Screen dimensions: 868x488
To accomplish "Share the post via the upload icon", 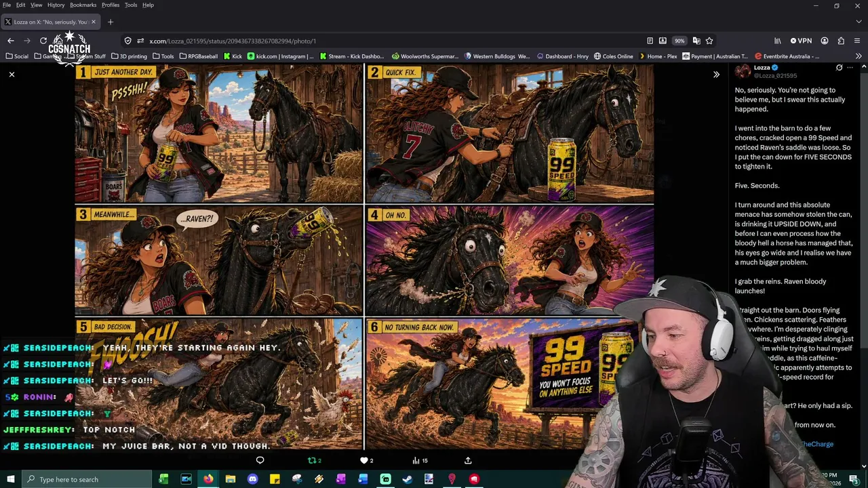I will (468, 460).
